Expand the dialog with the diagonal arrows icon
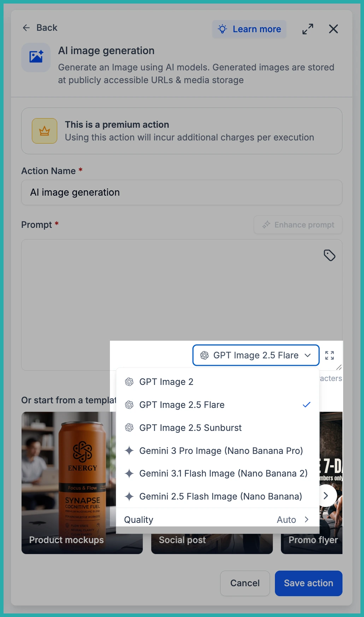Image resolution: width=364 pixels, height=617 pixels. coord(308,29)
